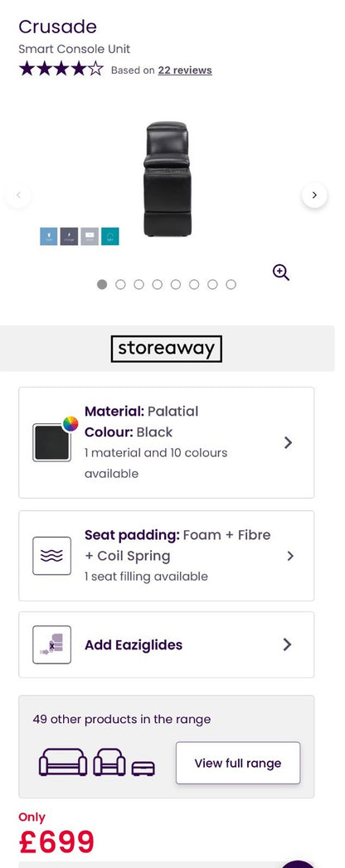
Task: Expand Add Eaziglides chevron
Action: pos(287,644)
